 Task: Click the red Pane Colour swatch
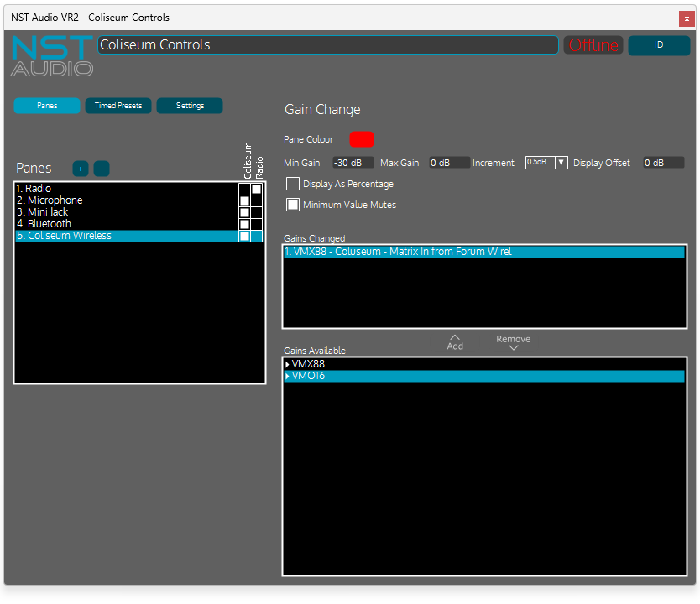coord(362,139)
